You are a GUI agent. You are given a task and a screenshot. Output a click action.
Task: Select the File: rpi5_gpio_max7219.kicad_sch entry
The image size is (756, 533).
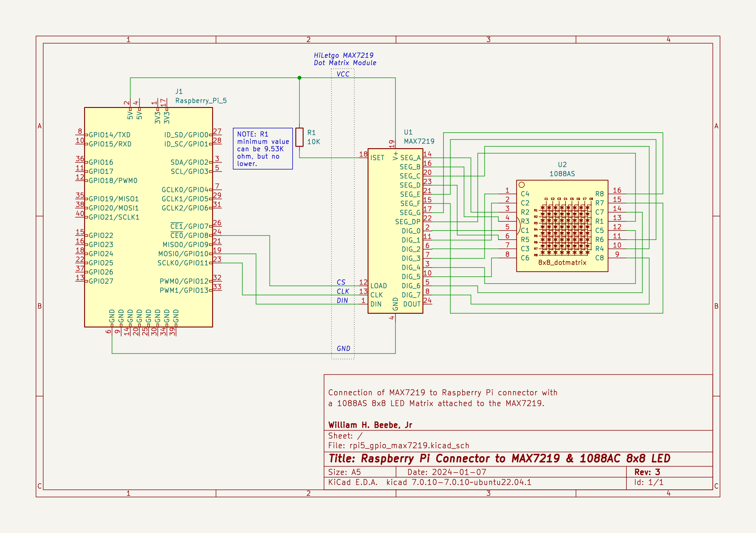(x=398, y=445)
